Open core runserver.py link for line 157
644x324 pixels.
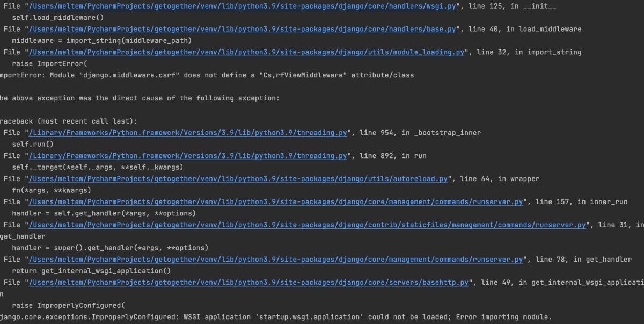pyautogui.click(x=277, y=202)
